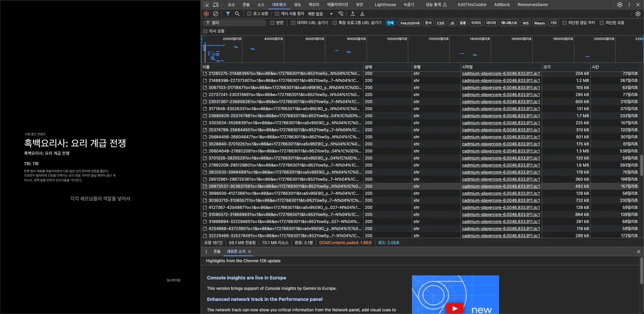Click Console insights are live in Europe link
This screenshot has width=644, height=314.
[247, 278]
